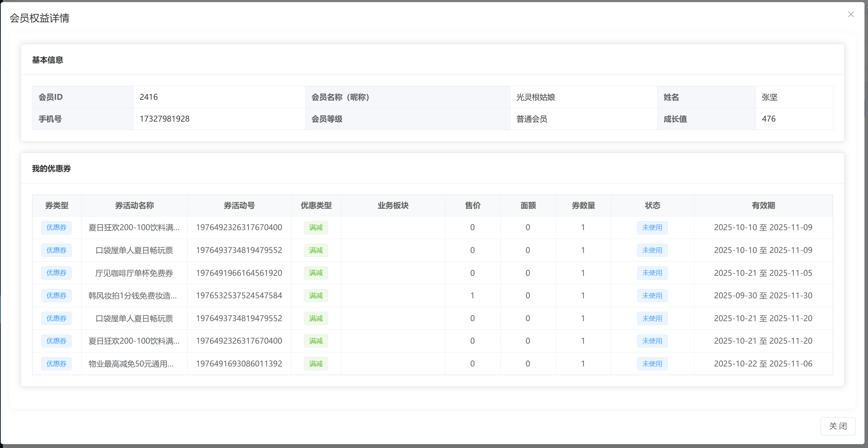Click the 状态 column header
Viewport: 868px width, 448px height.
[x=652, y=206]
